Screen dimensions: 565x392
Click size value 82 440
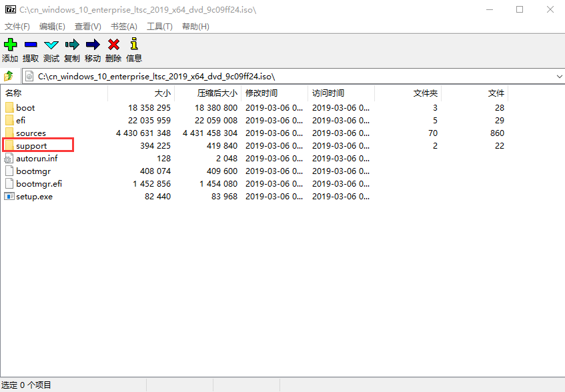[x=158, y=196]
